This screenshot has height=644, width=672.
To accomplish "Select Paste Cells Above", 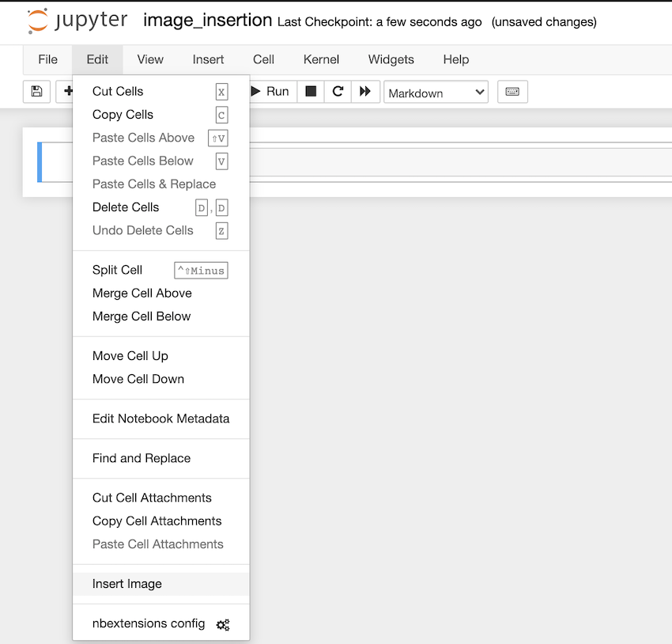I will (x=160, y=138).
